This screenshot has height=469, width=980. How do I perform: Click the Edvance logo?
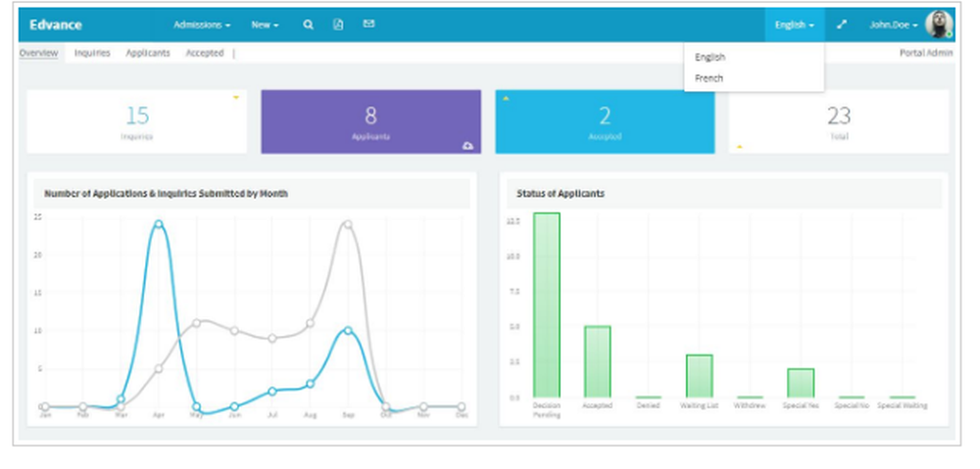point(56,25)
